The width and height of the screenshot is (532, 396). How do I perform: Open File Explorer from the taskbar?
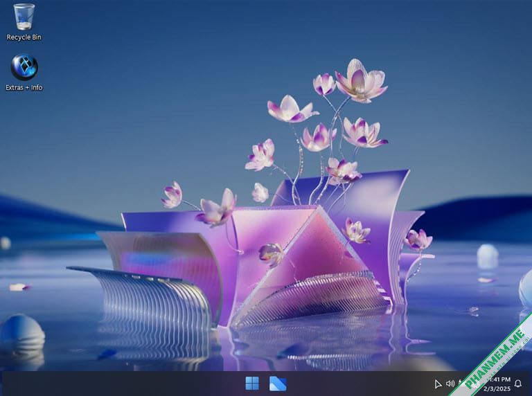pos(278,384)
